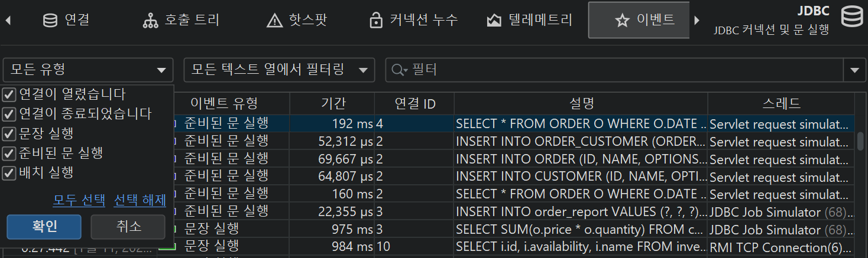
Task: Expand the '모든 유형' type dropdown
Action: pyautogui.click(x=88, y=70)
